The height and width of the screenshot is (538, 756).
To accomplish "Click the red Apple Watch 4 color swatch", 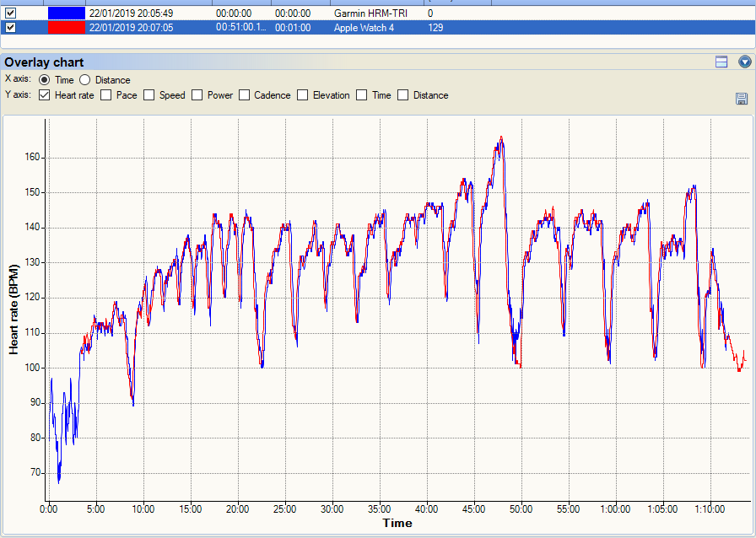I will click(x=67, y=28).
